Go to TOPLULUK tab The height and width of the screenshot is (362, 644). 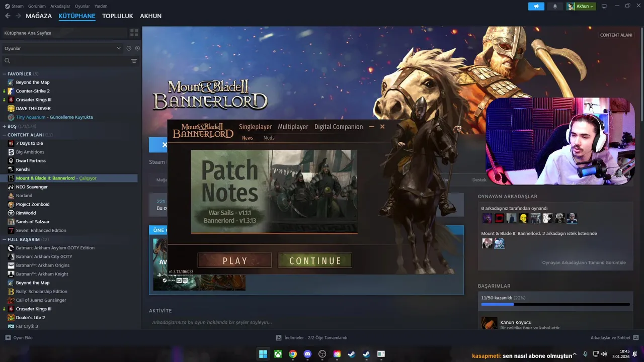tap(118, 16)
